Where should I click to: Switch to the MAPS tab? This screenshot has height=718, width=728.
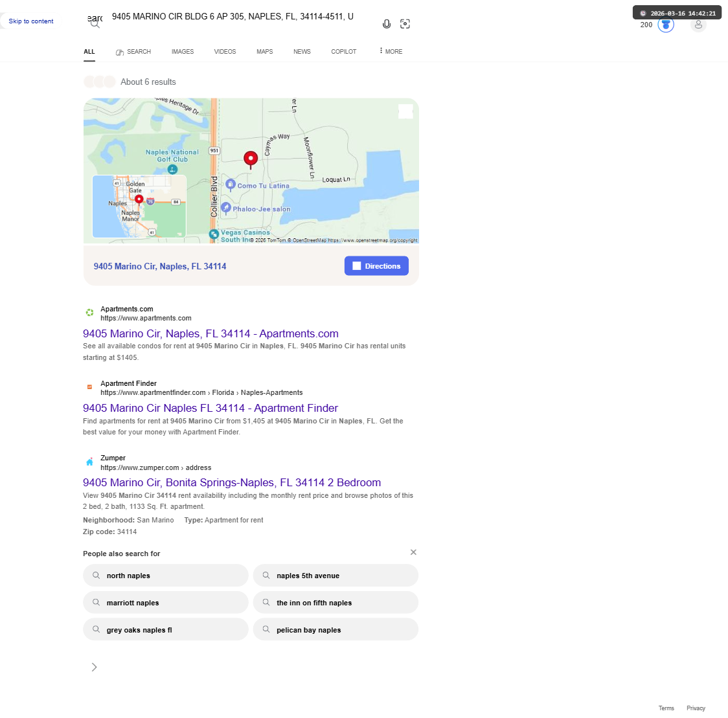point(265,52)
